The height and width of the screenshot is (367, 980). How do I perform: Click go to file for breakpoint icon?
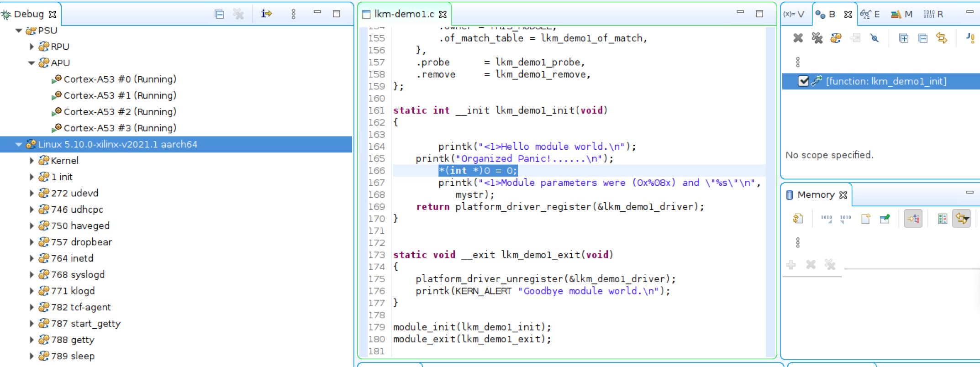855,38
